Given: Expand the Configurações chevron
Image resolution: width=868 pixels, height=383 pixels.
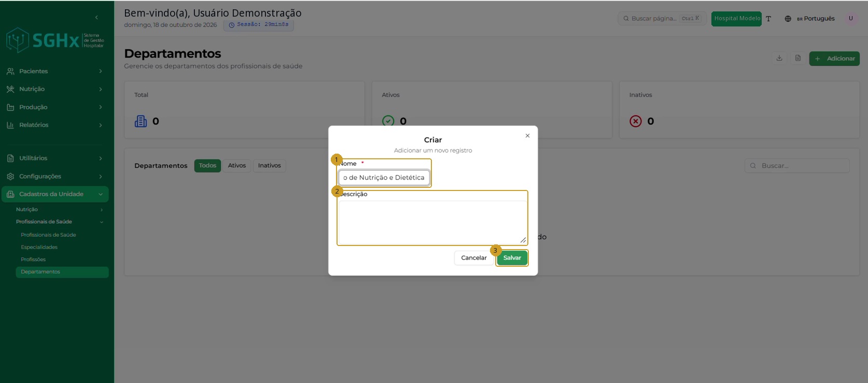Looking at the screenshot, I should [101, 176].
